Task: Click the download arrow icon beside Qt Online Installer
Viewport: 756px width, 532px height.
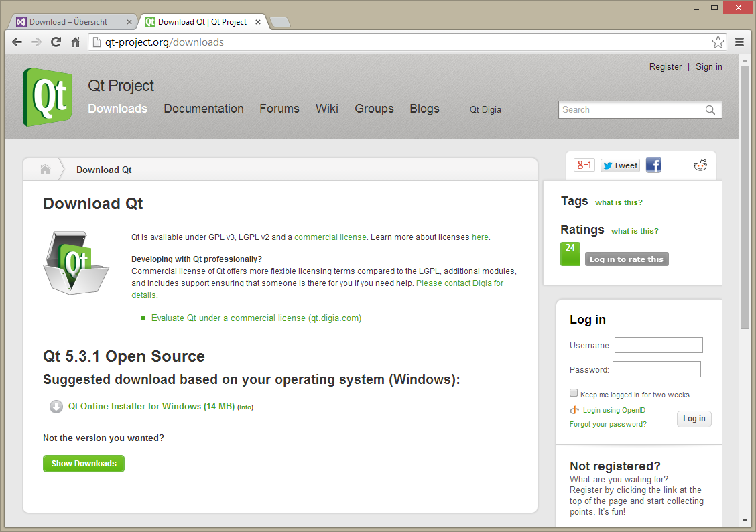Action: [56, 407]
